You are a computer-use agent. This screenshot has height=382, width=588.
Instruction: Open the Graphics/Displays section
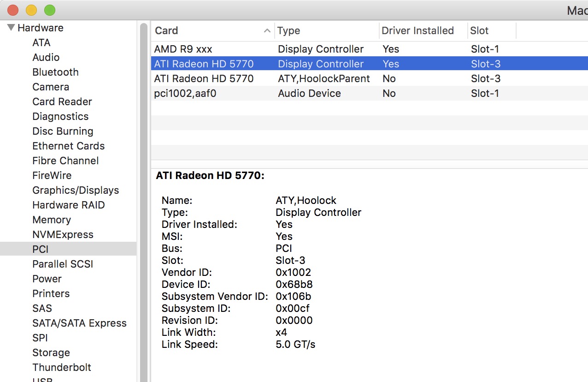(76, 190)
